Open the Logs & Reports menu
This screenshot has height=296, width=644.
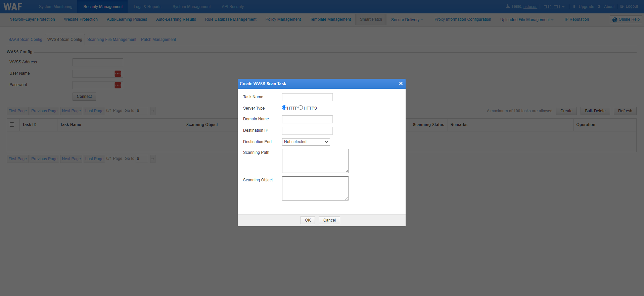147,7
